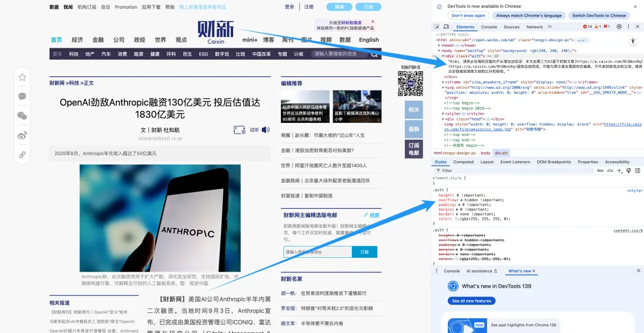The image size is (644, 333).
Task: Click the favorite star in left sidebar
Action: coord(22,77)
